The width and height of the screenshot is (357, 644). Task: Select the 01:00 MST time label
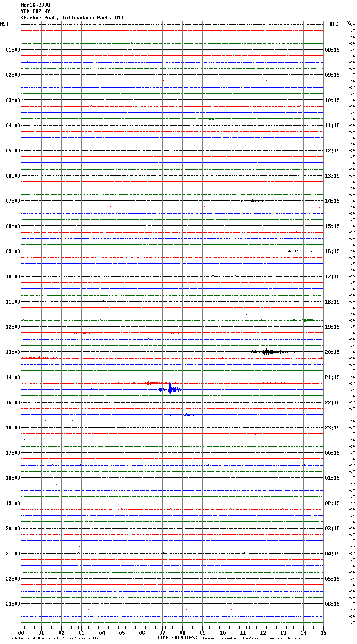click(x=13, y=50)
